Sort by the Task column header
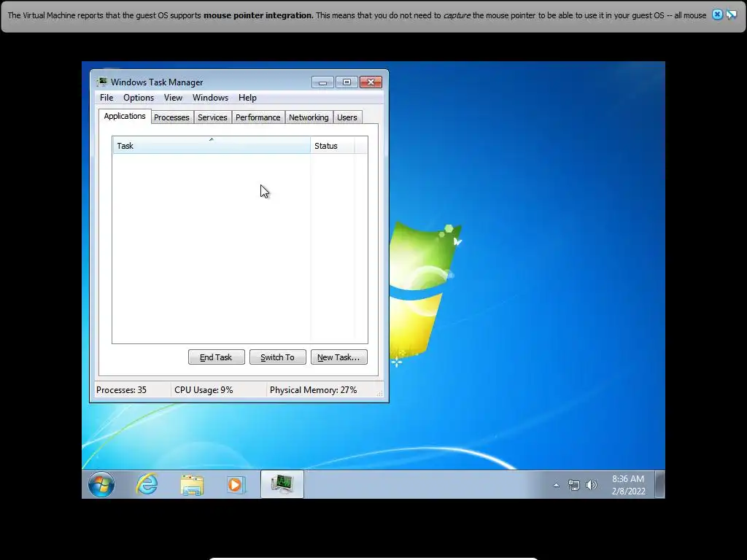This screenshot has width=747, height=560. [x=212, y=145]
